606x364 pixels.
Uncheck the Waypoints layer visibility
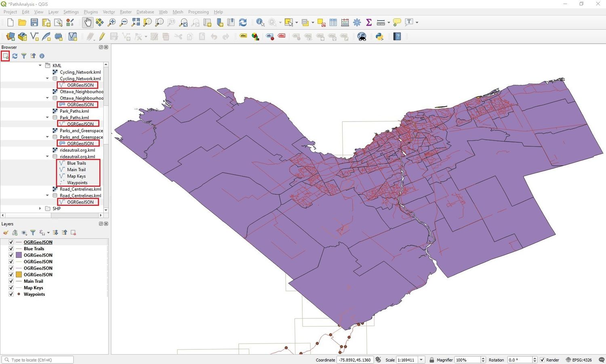click(x=11, y=294)
